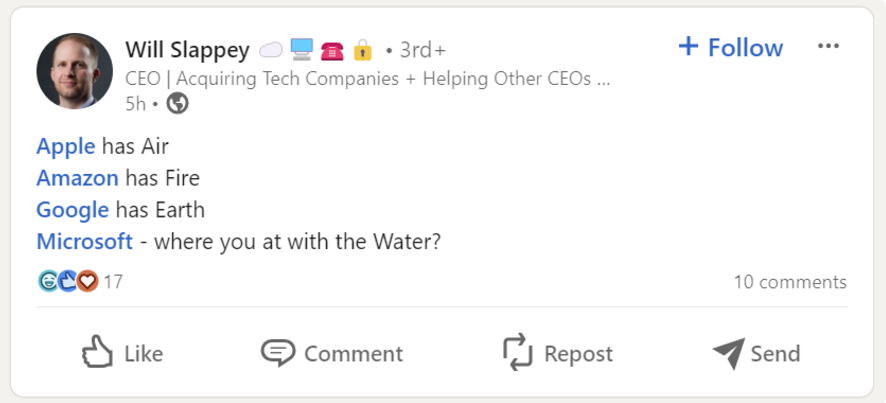Click the plus icon beside Follow
The height and width of the screenshot is (403, 886).
coord(688,47)
